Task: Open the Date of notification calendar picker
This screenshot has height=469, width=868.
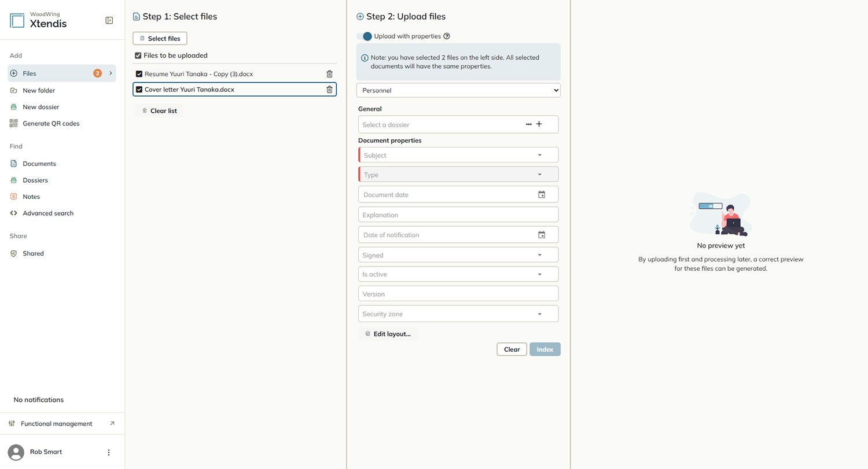Action: pos(542,235)
